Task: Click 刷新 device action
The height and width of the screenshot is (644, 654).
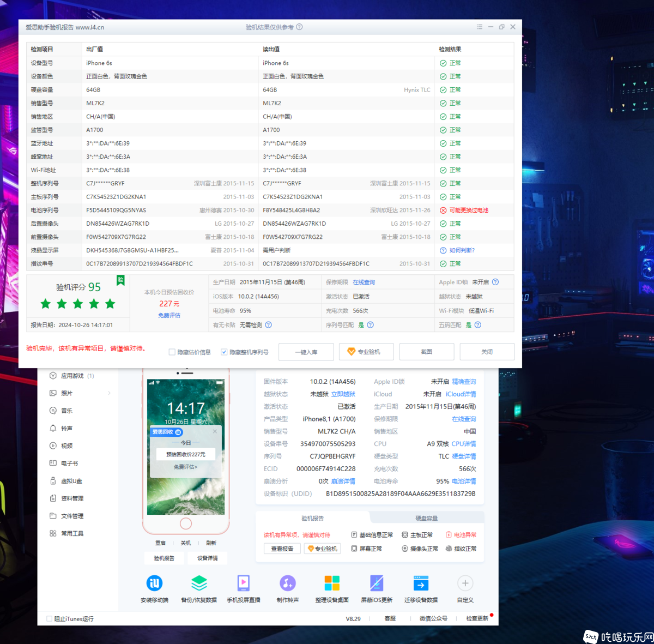Action: [x=211, y=543]
